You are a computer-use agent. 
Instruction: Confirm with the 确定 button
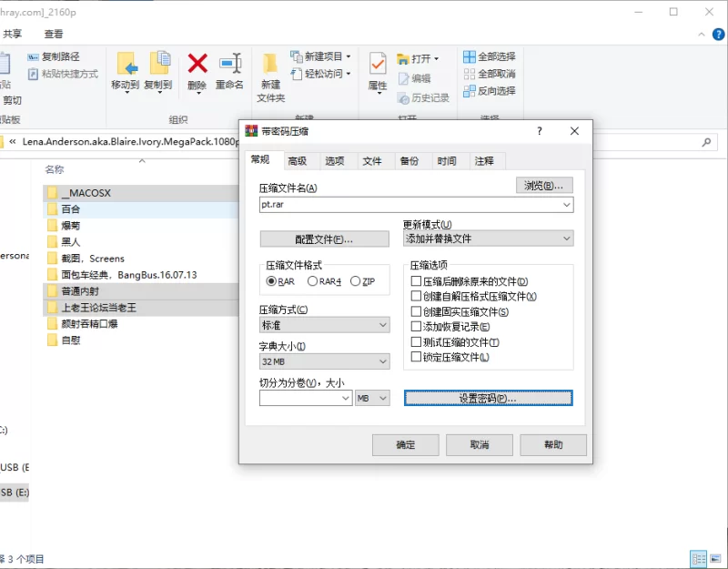(405, 445)
